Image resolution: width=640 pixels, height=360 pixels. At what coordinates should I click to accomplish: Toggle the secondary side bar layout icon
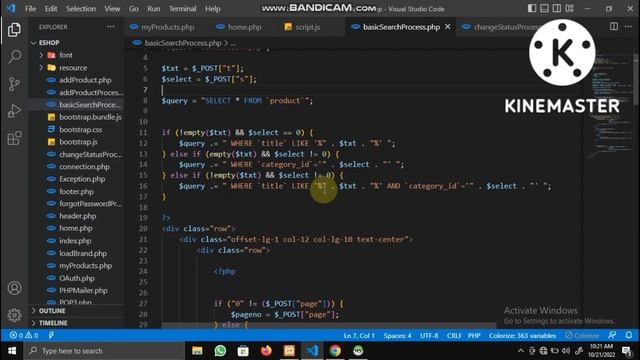tap(556, 8)
